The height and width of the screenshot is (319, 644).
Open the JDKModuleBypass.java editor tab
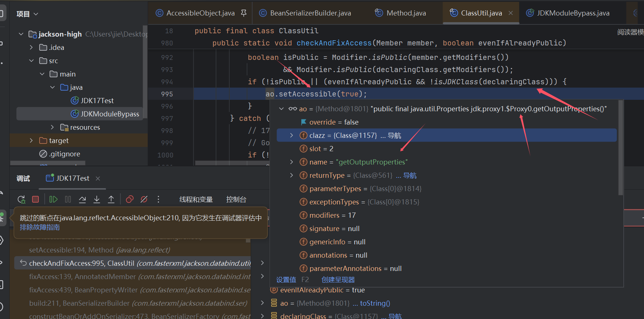point(573,13)
